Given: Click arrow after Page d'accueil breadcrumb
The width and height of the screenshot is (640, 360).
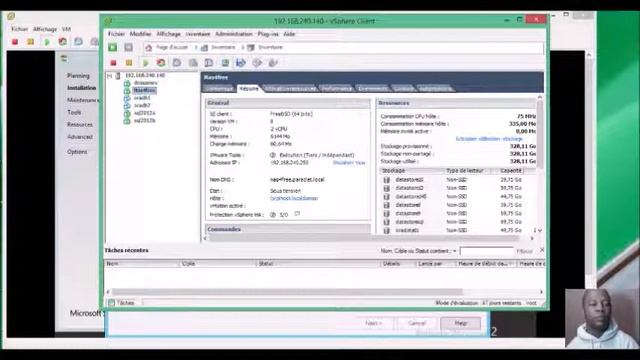Looking at the screenshot, I should [196, 48].
